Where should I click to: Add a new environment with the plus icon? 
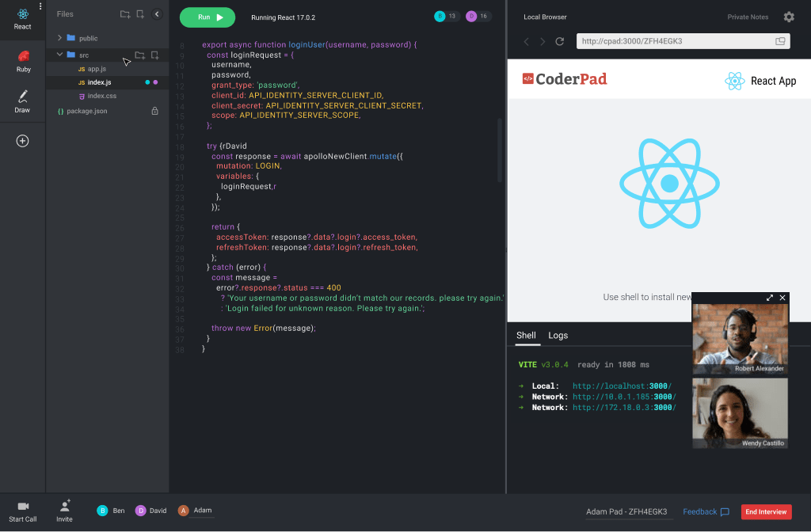22,140
